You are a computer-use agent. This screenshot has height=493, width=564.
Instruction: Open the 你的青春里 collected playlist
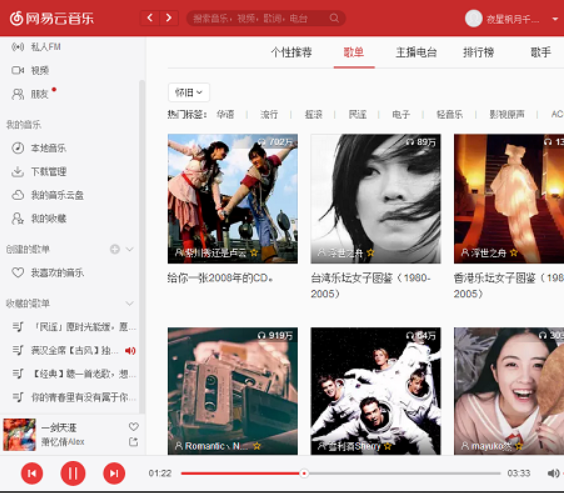[x=74, y=397]
